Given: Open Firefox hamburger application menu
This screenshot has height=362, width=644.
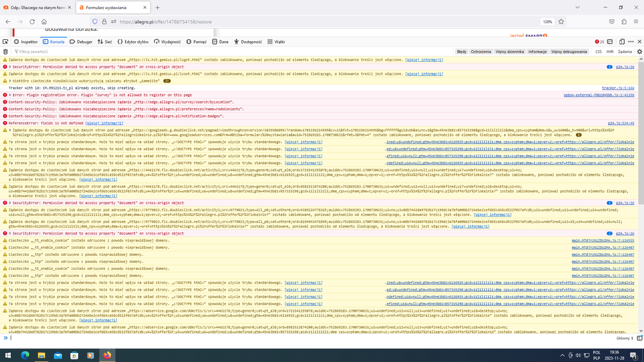Looking at the screenshot, I should pos(636,21).
